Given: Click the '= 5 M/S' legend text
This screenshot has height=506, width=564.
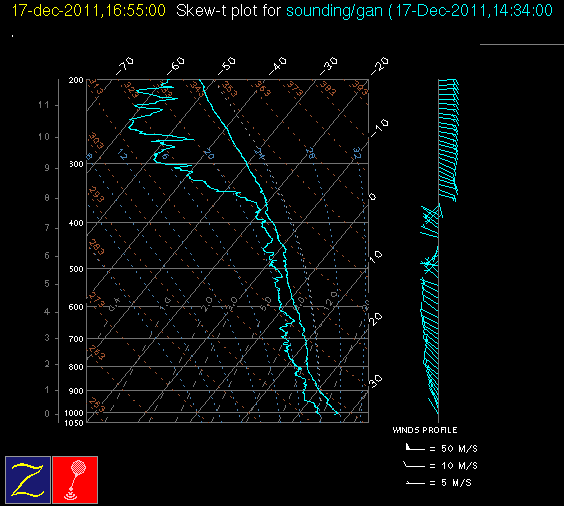Looking at the screenshot, I should [450, 483].
